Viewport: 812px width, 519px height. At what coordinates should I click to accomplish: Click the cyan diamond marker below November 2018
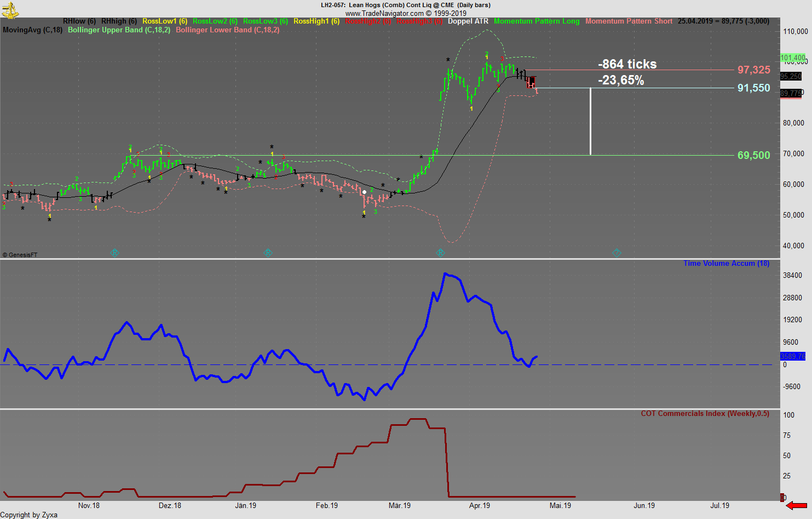tap(115, 253)
